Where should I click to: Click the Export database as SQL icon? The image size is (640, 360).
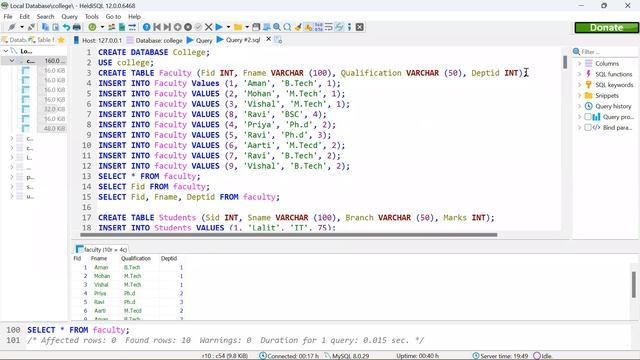coord(122,27)
